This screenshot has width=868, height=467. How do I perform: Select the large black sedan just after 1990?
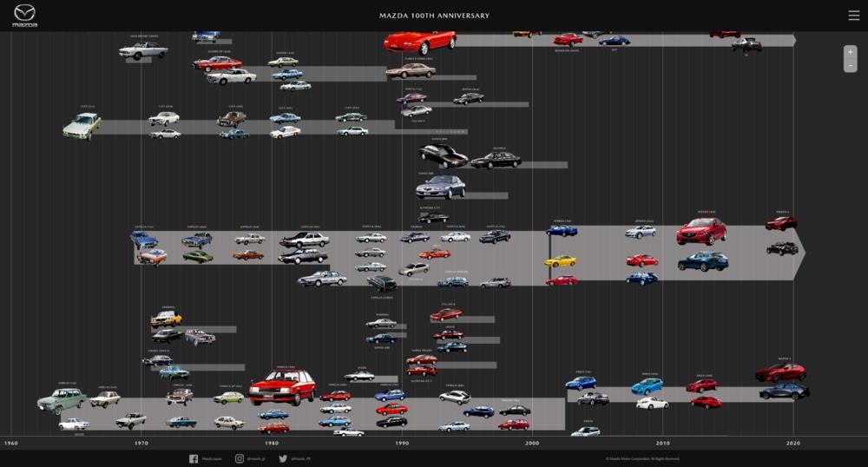(444, 155)
